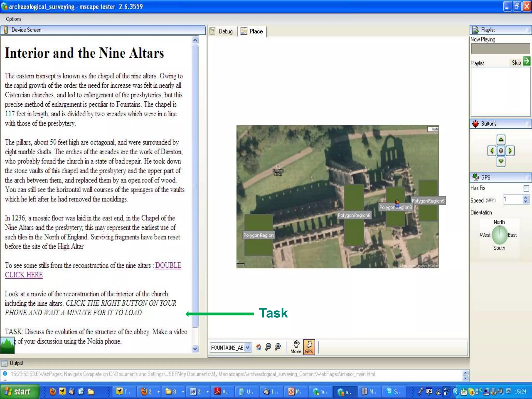This screenshot has height=399, width=532.
Task: Open the Windows start menu
Action: point(19,391)
